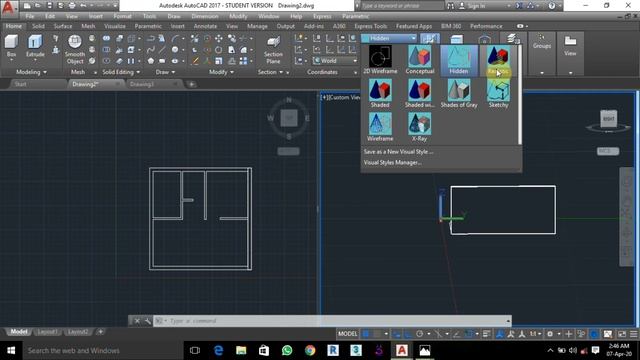Click the Customization hamburger icon in status bar
Viewport: 640px width, 360px height.
point(633,334)
